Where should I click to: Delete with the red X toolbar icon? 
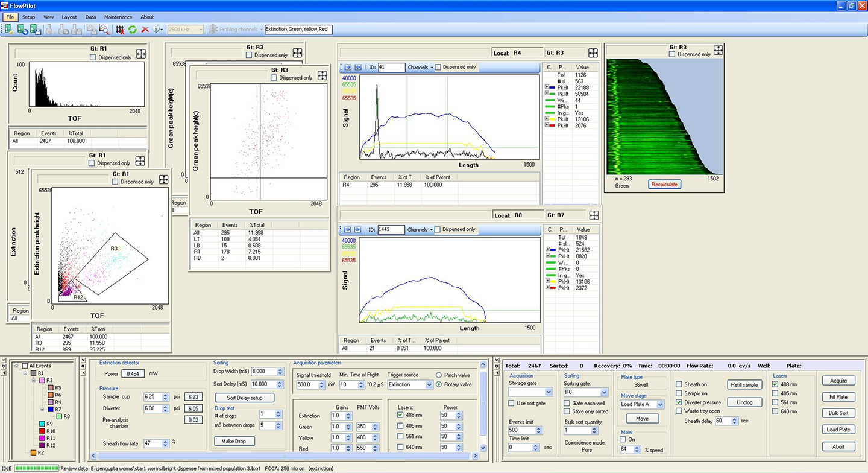click(x=145, y=29)
